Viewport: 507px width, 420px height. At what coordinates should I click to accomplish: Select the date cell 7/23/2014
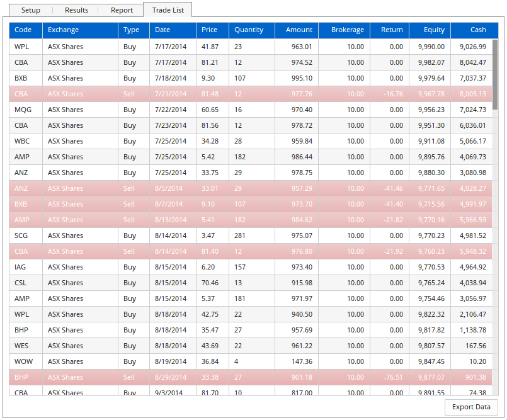pyautogui.click(x=173, y=125)
